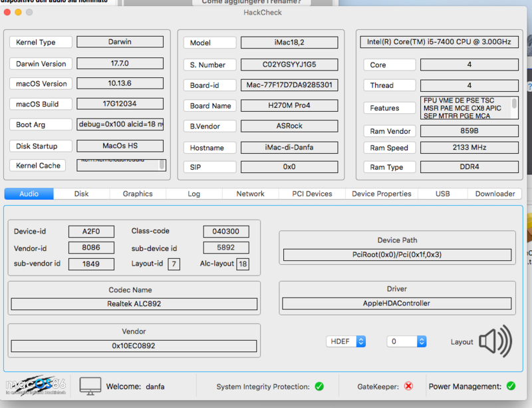Click the Ram Type field DDR4
532x408 pixels.
point(469,167)
